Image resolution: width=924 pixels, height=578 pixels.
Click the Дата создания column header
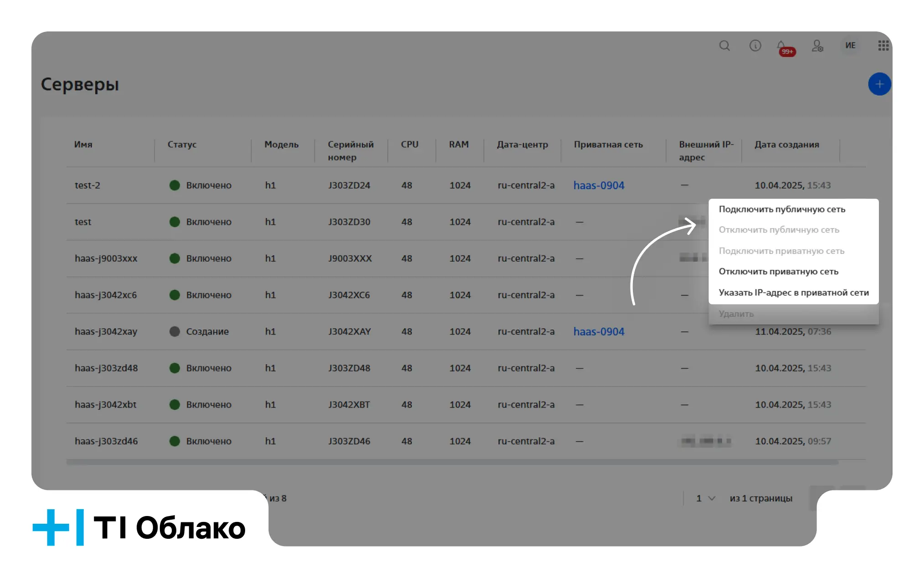click(x=786, y=144)
